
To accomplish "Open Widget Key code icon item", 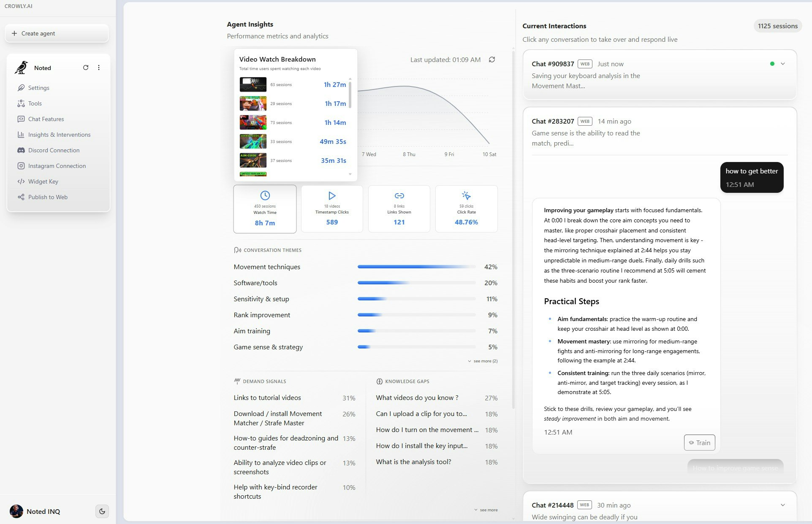I will tap(43, 181).
